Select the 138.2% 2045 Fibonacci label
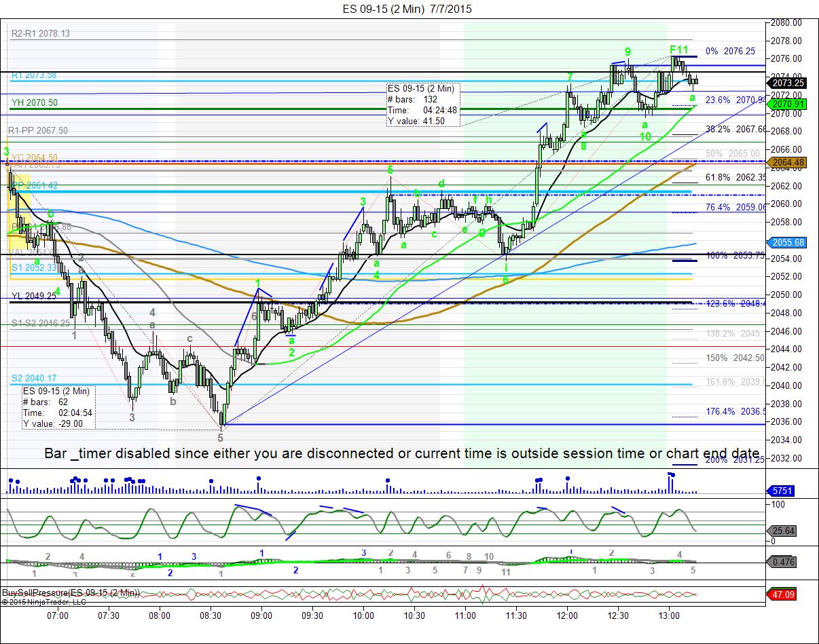Screen dimensions: 819x644 [x=733, y=333]
